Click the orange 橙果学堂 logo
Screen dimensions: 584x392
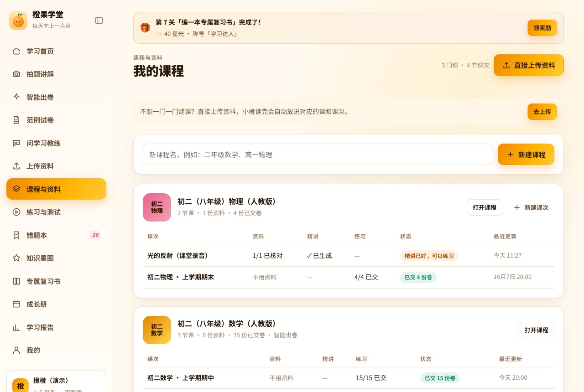pyautogui.click(x=18, y=21)
